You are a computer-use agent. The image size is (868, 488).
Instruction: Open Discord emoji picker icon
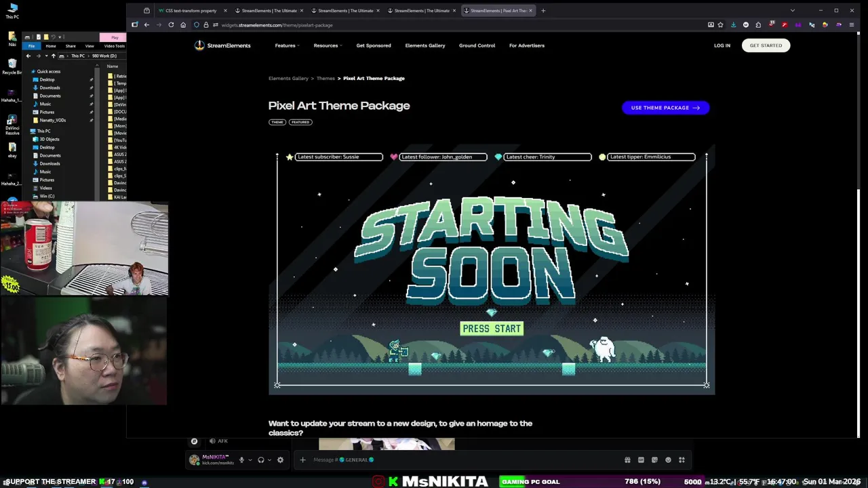click(668, 460)
